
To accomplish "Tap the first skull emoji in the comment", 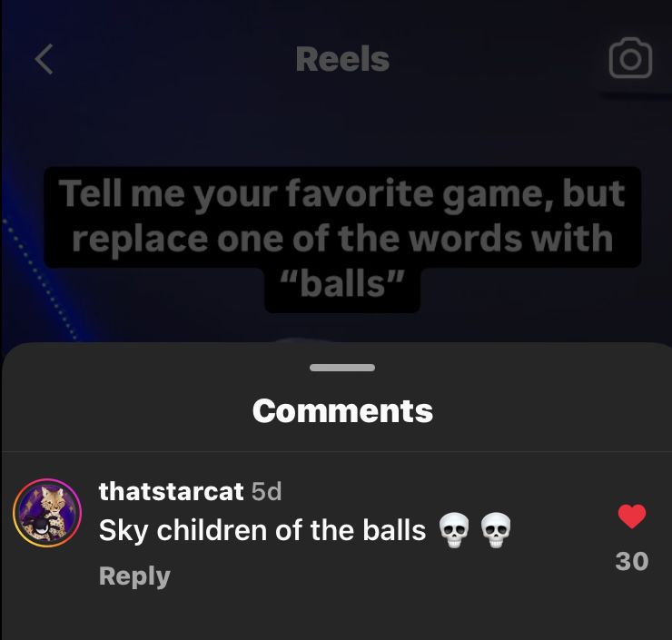I will click(x=454, y=530).
